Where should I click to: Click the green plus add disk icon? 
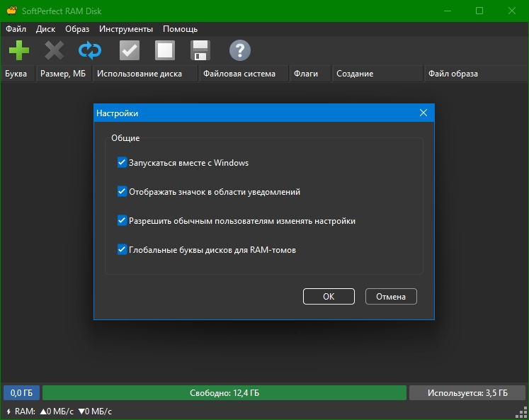[19, 50]
